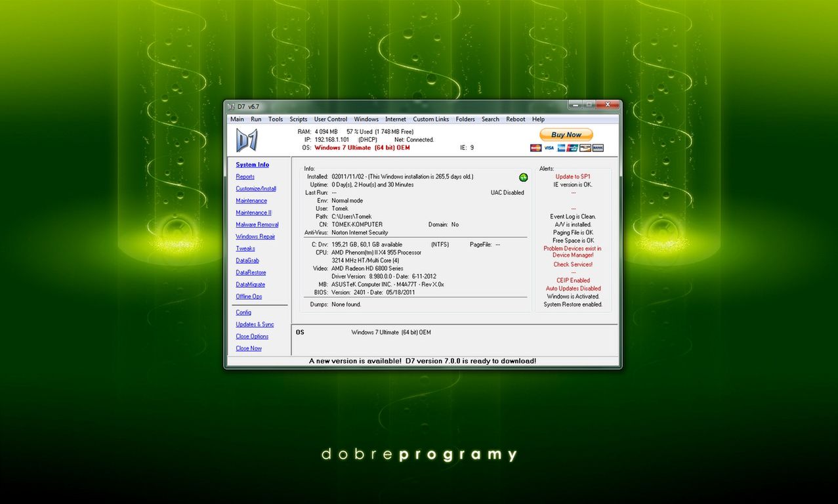Maximize the D7 window
Screen dimensions: 838x504
click(x=589, y=105)
